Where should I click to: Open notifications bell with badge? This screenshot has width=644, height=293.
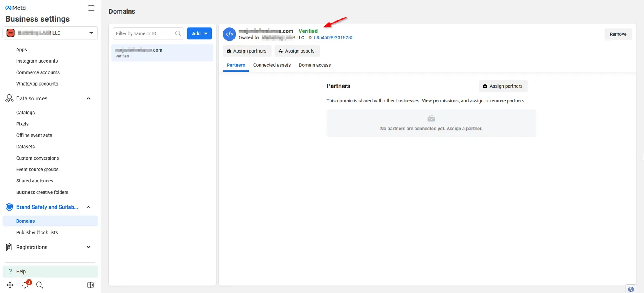(25, 284)
